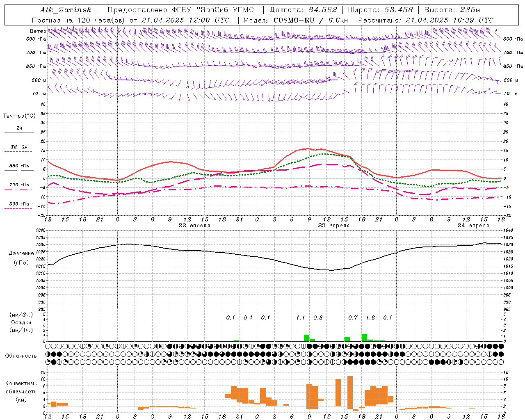Click the "Конвективн." convective cloud label
The height and width of the screenshot is (420, 525).
tap(21, 383)
